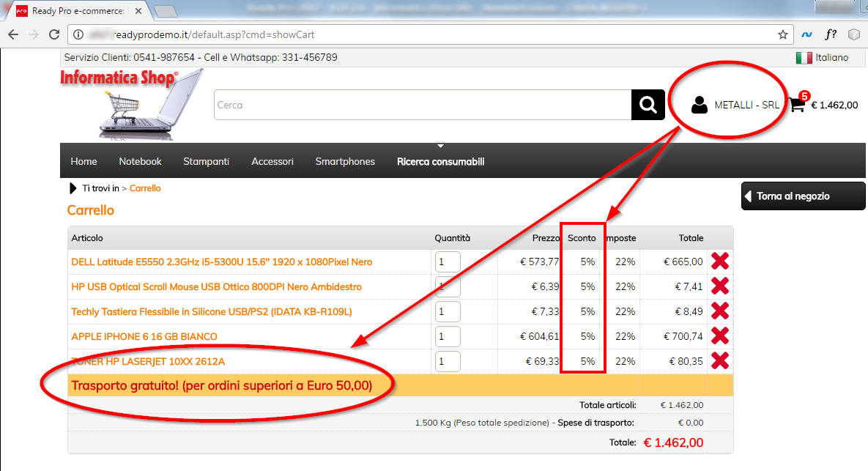Click the METALLI - SRL account name
Screen dimensions: 868x471
[x=746, y=105]
